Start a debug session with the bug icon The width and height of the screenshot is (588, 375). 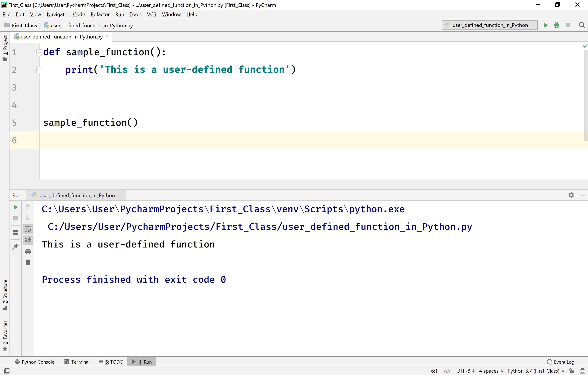(556, 25)
